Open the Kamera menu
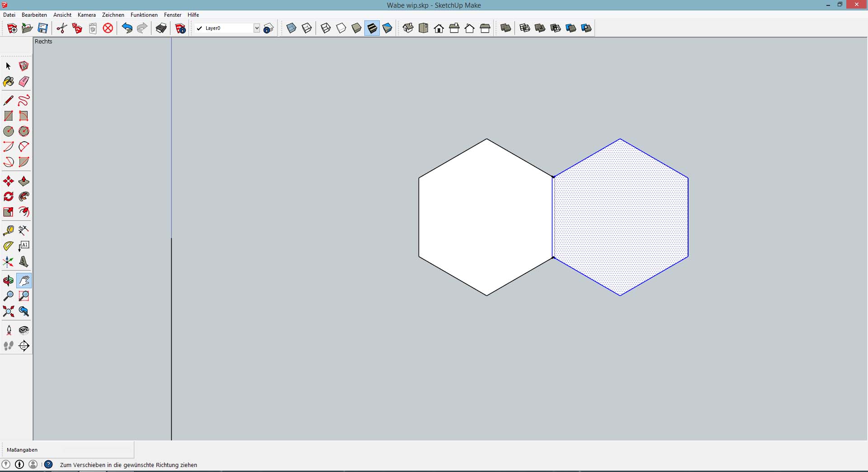This screenshot has width=868, height=472. [86, 15]
